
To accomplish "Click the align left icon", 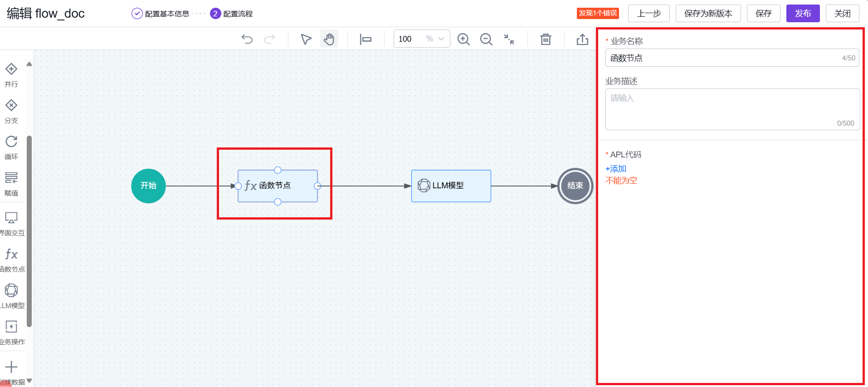I will [366, 39].
